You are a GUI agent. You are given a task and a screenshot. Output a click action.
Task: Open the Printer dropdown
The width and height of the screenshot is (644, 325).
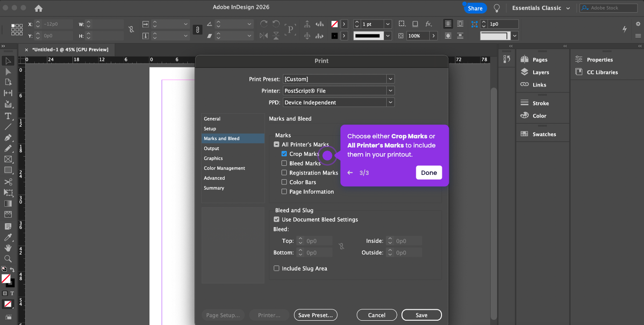(339, 91)
